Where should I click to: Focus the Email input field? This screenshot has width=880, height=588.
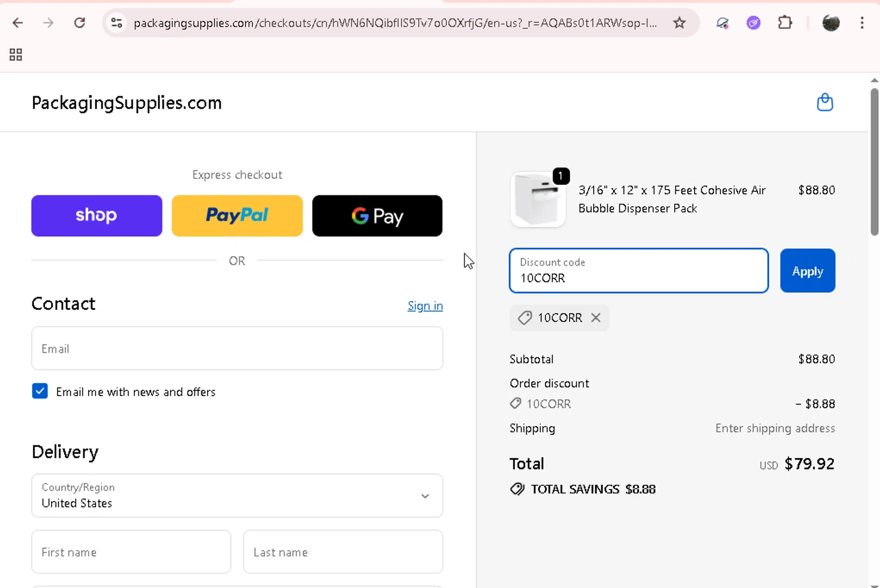pyautogui.click(x=237, y=349)
